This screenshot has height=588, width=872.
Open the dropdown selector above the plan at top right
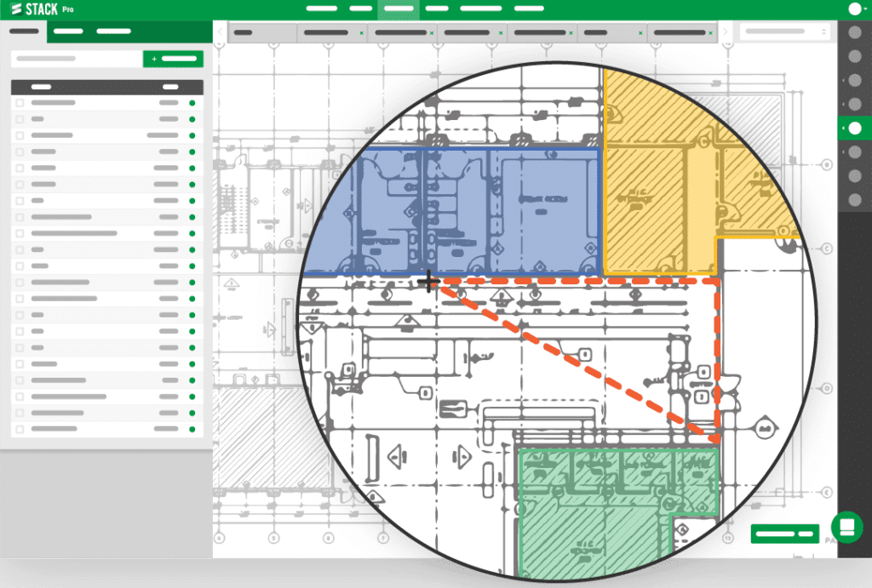click(x=784, y=31)
